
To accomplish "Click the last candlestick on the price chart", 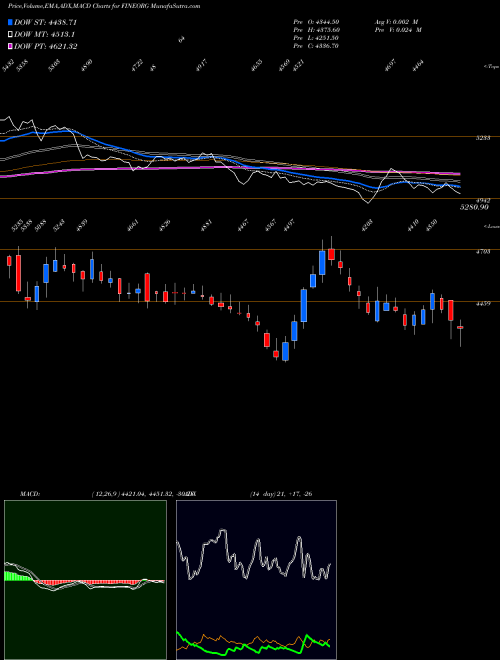I will tap(460, 327).
